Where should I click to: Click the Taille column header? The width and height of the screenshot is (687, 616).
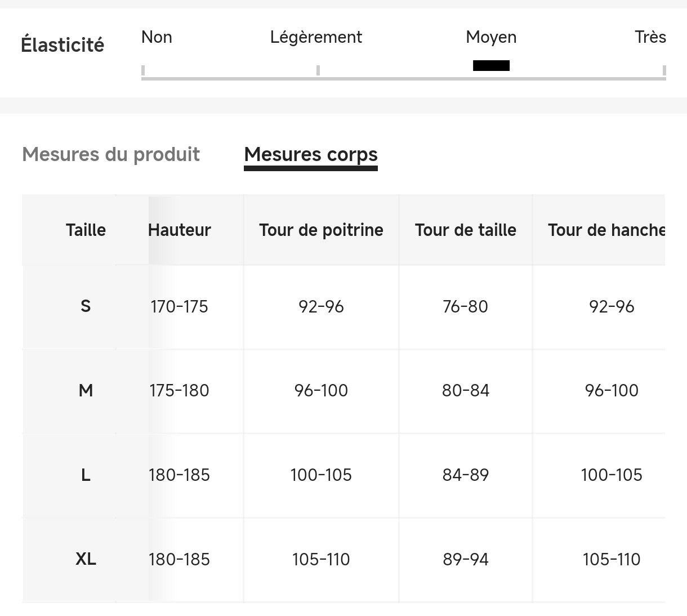coord(86,230)
